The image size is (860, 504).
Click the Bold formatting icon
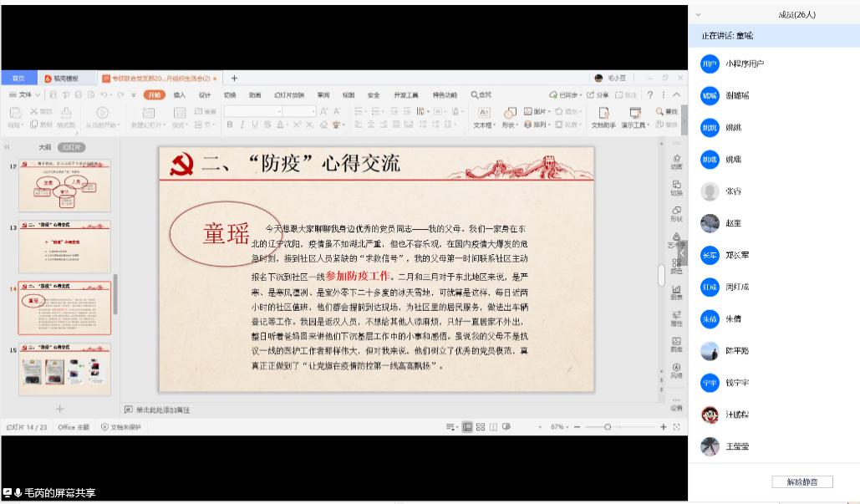(230, 125)
